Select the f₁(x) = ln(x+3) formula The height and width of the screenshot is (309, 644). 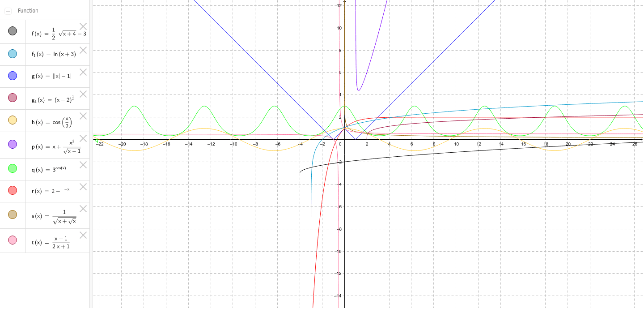coord(54,54)
